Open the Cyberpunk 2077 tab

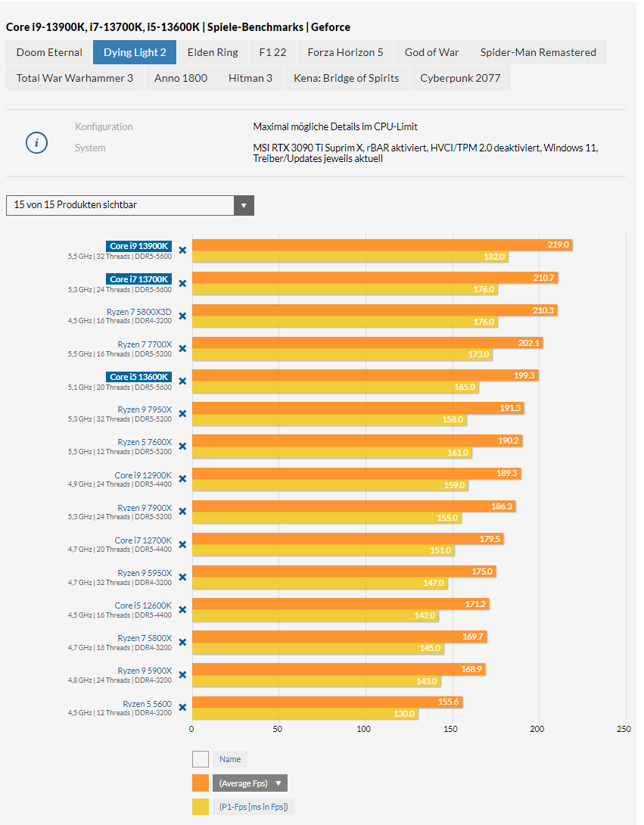(x=460, y=78)
